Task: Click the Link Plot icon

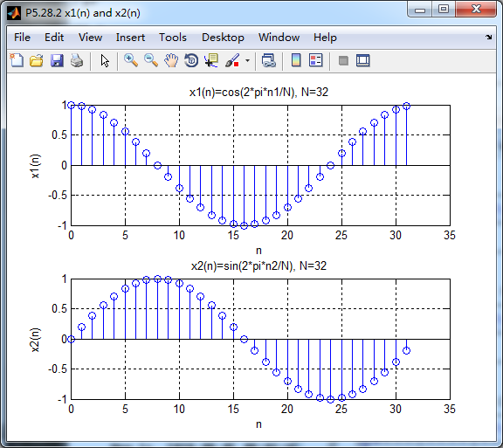Action: (x=268, y=60)
